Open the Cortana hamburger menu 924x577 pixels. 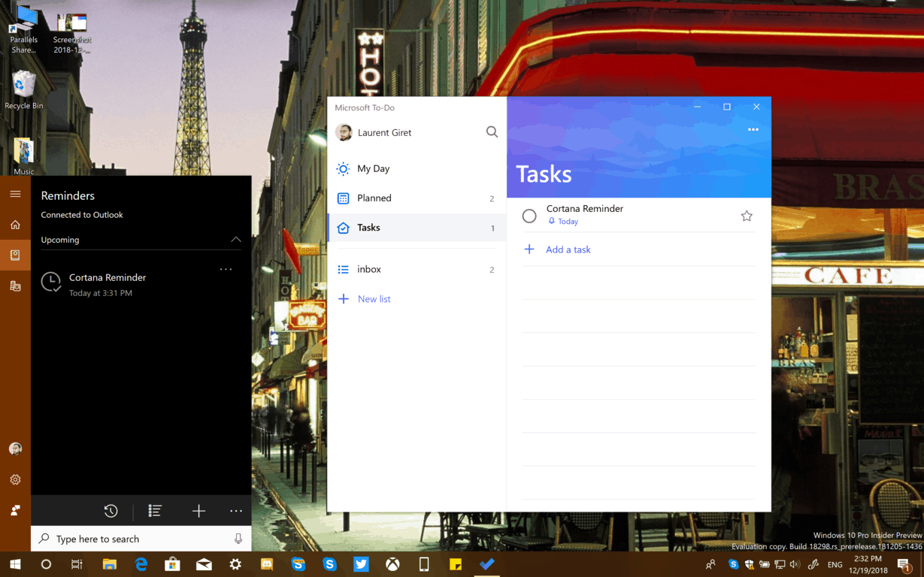click(15, 194)
